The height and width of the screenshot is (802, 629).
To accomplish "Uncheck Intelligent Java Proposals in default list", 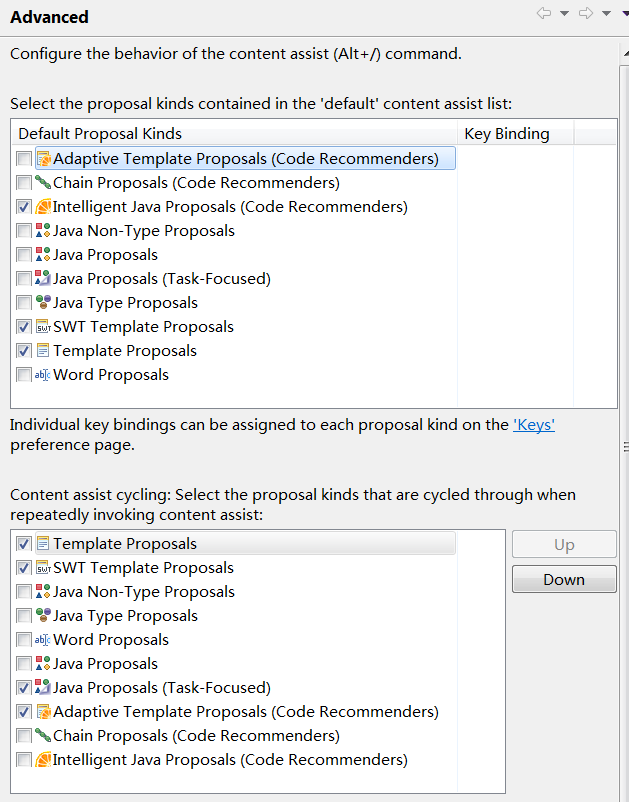I will tap(24, 207).
